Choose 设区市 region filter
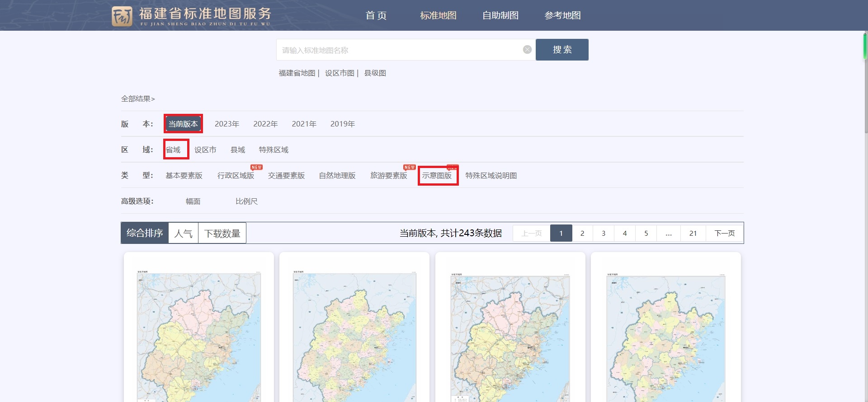Viewport: 868px width, 402px height. (x=205, y=150)
